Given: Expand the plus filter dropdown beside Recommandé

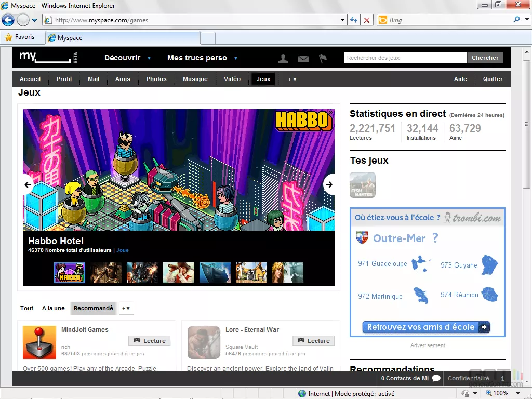Looking at the screenshot, I should pos(126,308).
